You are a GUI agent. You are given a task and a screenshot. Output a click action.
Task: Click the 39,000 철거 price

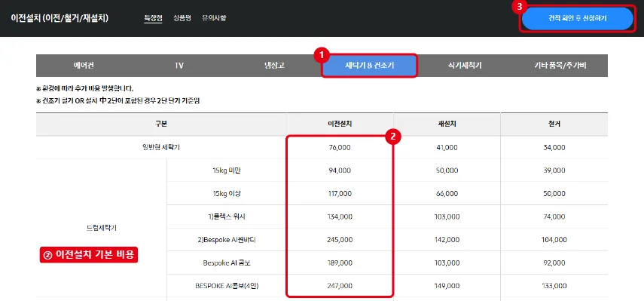click(554, 170)
